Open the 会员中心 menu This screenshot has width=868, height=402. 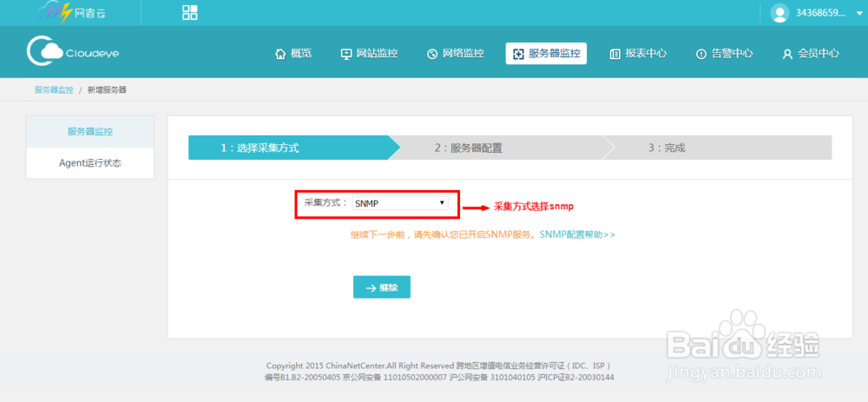tap(811, 54)
